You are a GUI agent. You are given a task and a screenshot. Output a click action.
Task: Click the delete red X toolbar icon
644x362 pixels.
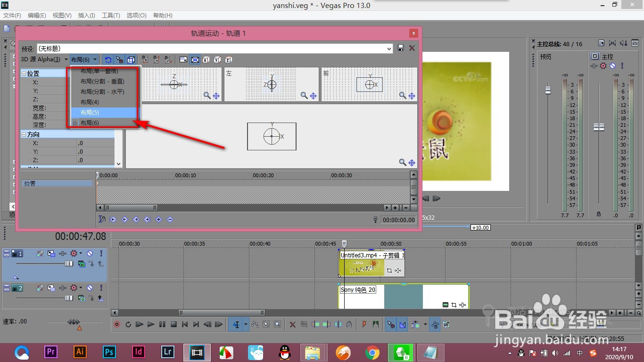[292, 324]
